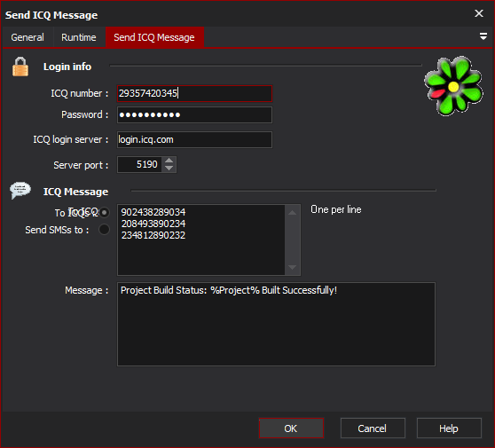495x448 pixels.
Task: Click the Cancel button
Action: (373, 428)
